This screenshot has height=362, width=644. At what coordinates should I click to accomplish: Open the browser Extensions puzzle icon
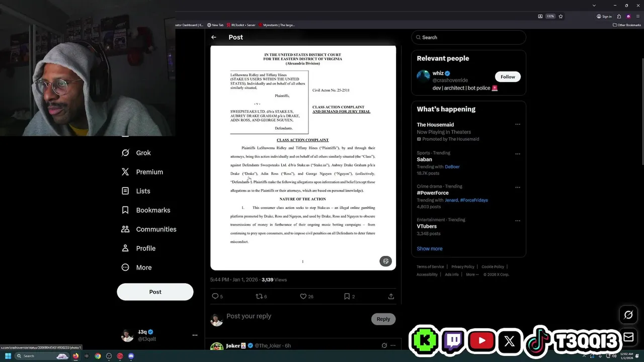(619, 16)
